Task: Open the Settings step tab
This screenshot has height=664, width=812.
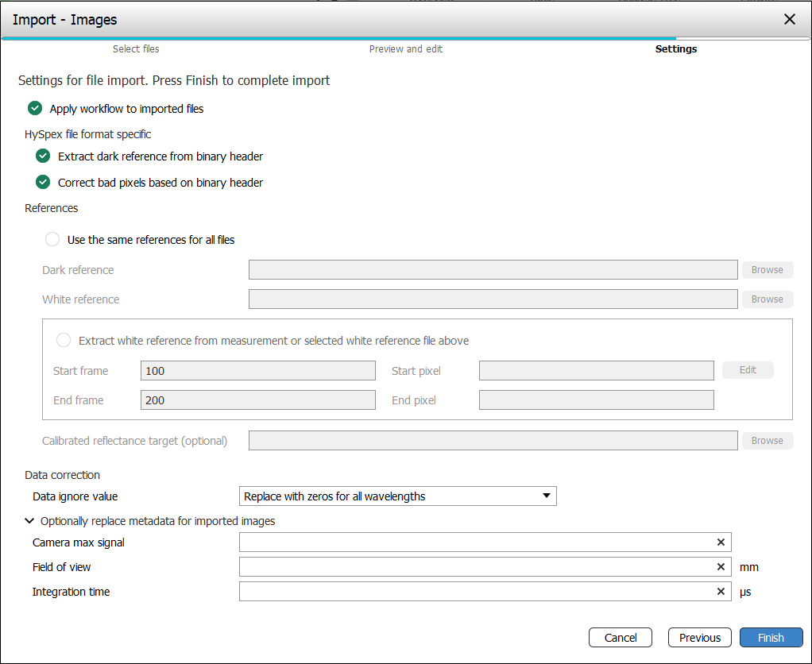Action: 675,49
